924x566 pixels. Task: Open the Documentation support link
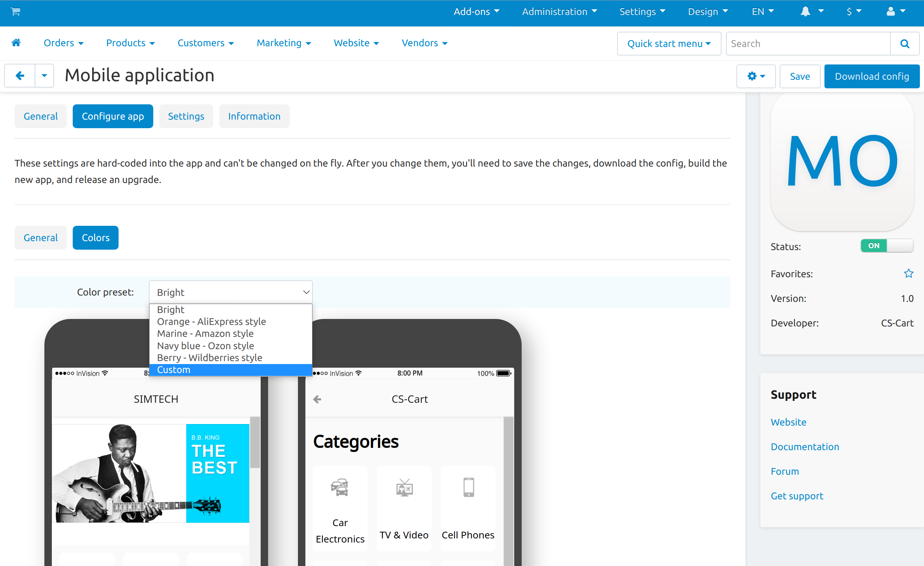[x=805, y=447]
